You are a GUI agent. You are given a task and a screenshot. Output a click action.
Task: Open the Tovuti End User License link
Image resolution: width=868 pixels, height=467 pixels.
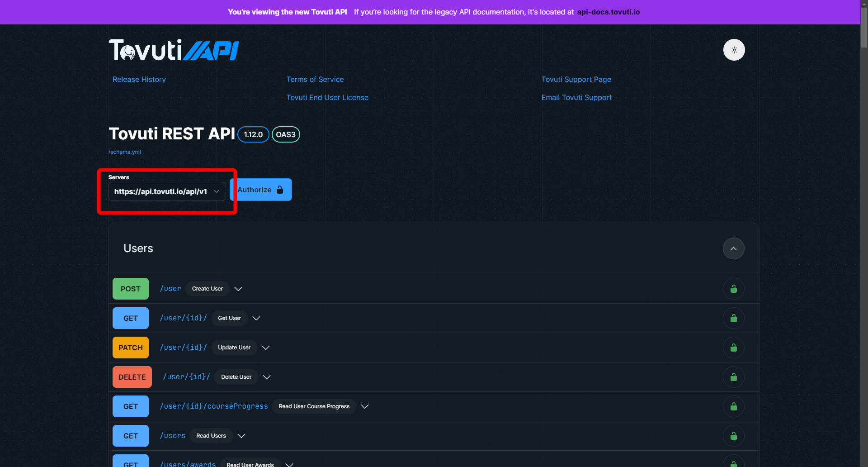327,97
